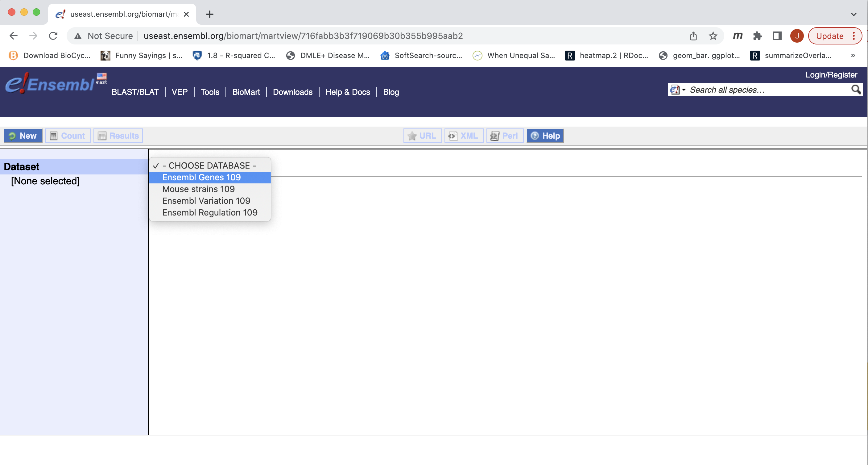Open When Unequal Sa... bookmark
The height and width of the screenshot is (465, 868).
coord(514,55)
